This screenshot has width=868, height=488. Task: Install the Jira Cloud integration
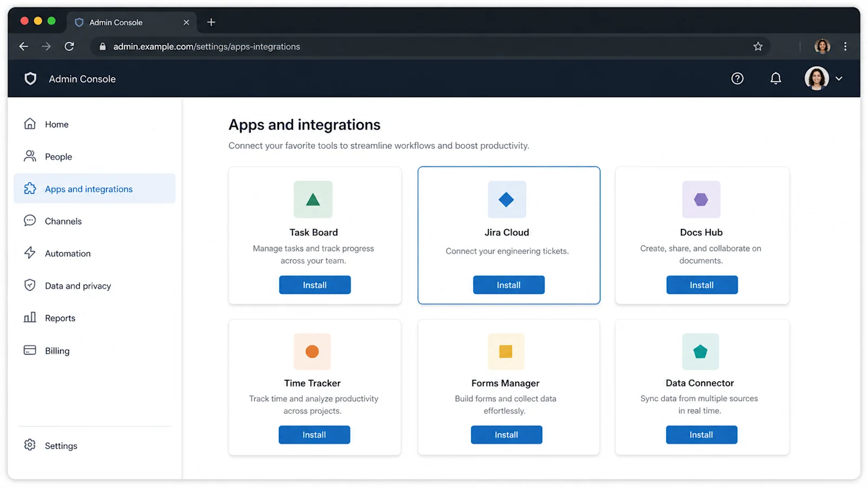508,285
